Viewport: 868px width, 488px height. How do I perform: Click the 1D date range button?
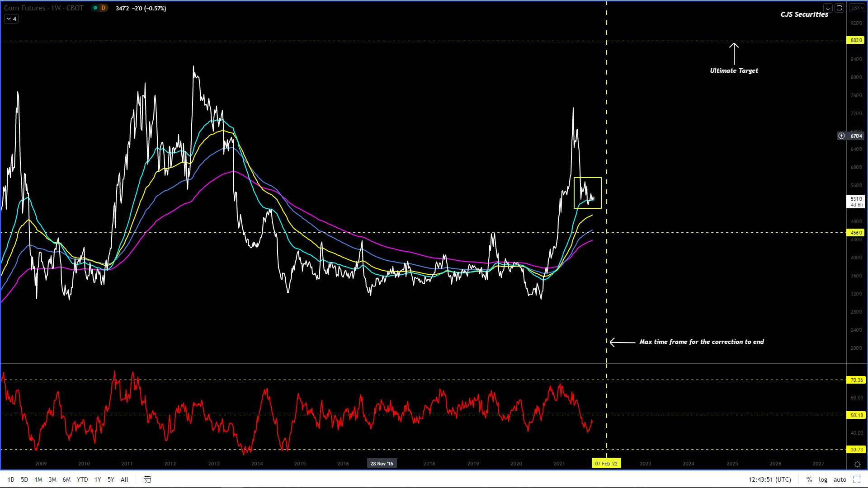coord(11,479)
